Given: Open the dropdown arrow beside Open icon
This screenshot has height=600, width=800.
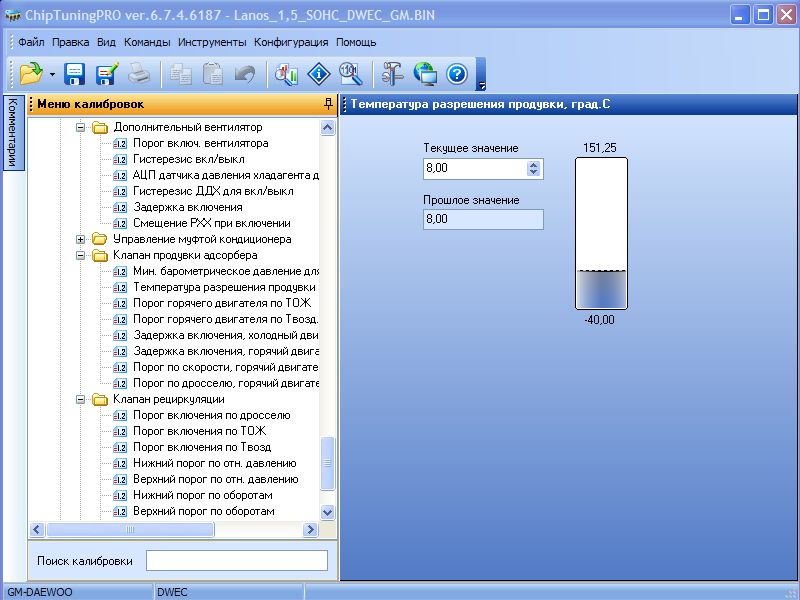Looking at the screenshot, I should [52, 74].
